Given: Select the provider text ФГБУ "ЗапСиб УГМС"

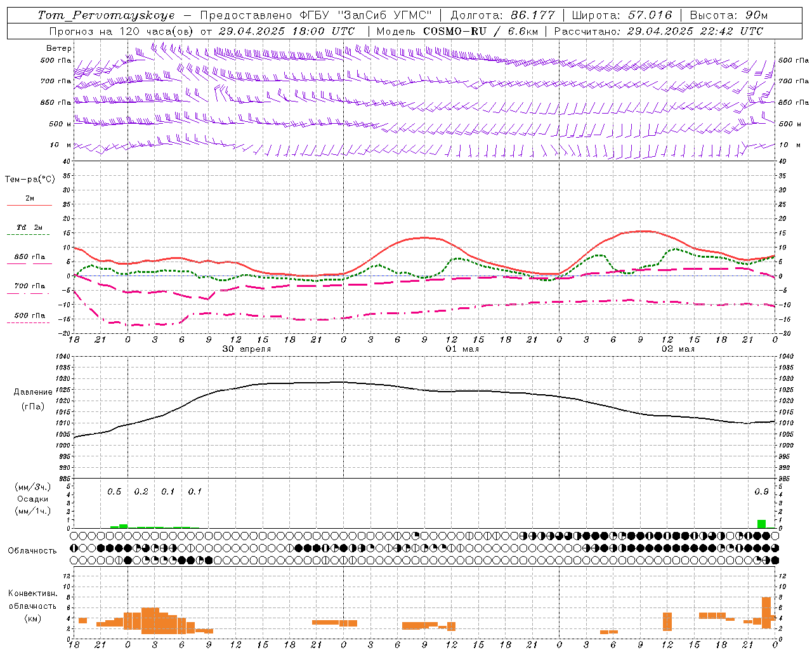Looking at the screenshot, I should (x=365, y=15).
